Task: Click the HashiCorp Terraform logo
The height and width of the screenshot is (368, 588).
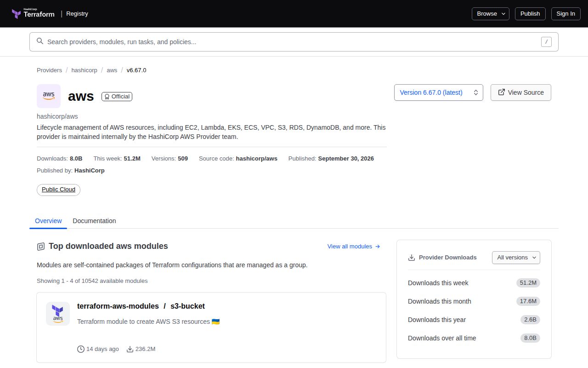Action: tap(33, 13)
